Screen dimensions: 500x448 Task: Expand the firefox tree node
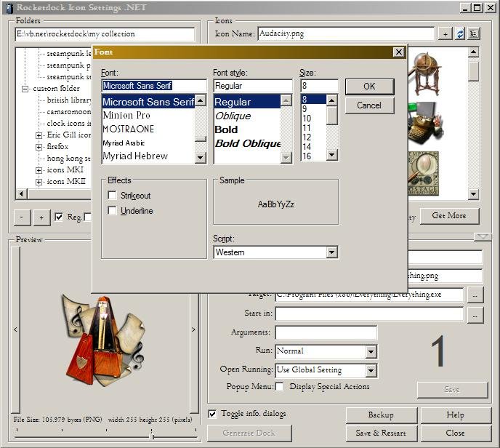coord(39,147)
